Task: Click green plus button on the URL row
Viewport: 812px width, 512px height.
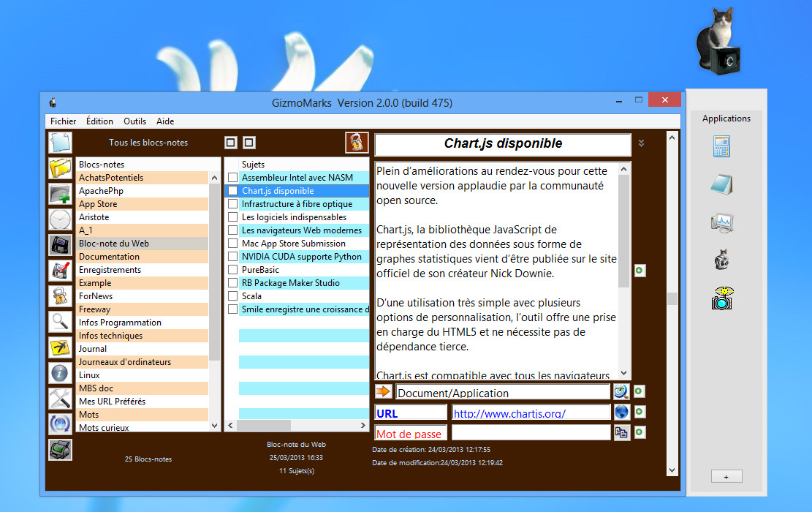Action: 640,412
